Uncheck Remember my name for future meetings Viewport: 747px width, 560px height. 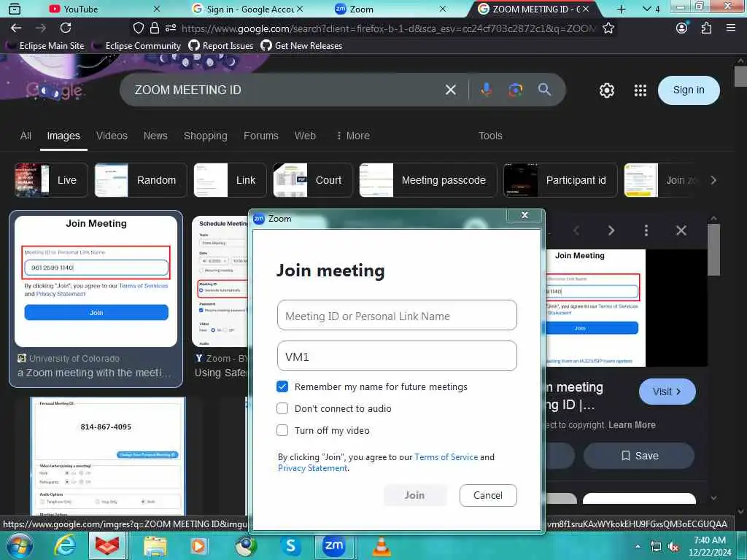click(x=282, y=386)
